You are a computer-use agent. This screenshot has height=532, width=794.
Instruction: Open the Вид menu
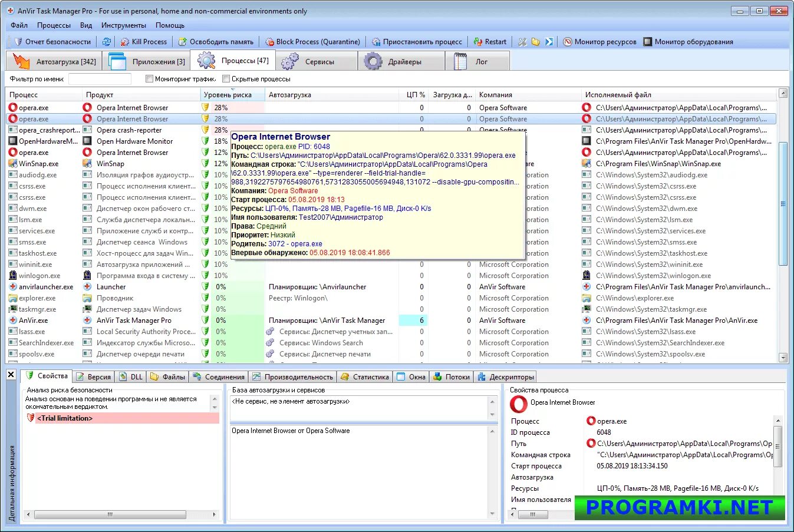pyautogui.click(x=86, y=25)
